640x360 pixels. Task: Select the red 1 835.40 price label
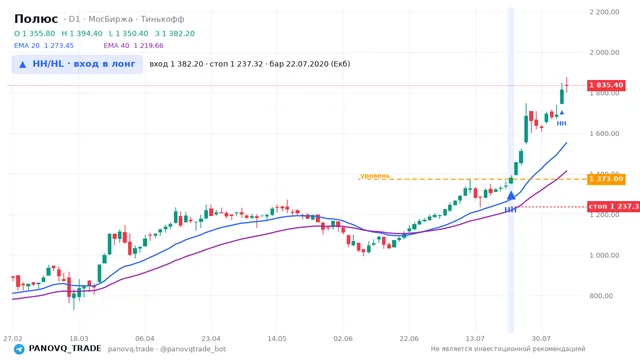tap(606, 85)
